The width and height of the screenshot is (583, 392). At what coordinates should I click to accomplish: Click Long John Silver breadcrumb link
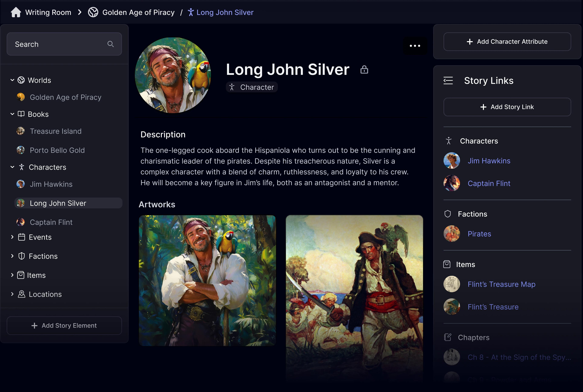225,12
